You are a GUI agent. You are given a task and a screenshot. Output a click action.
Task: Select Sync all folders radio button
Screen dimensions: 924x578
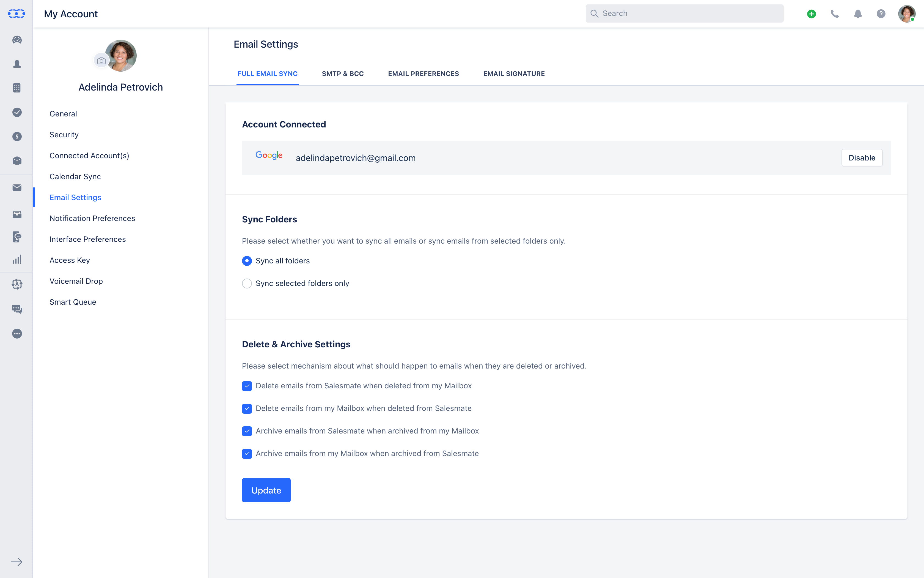247,261
